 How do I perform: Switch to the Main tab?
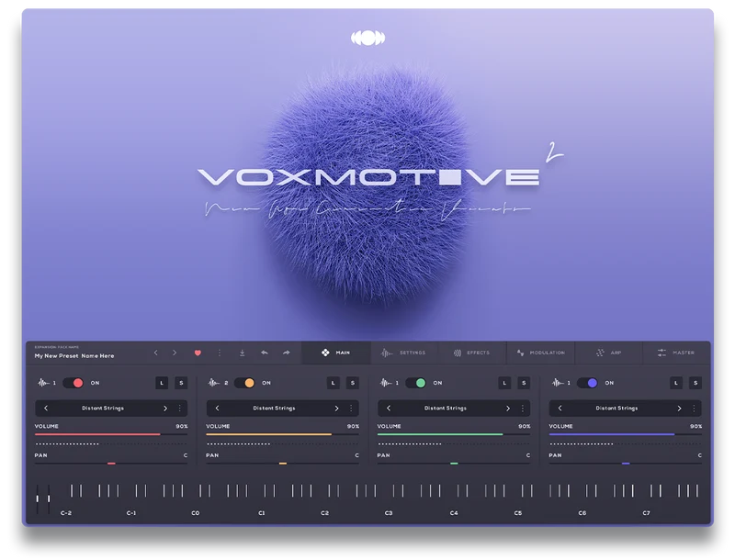pyautogui.click(x=336, y=353)
